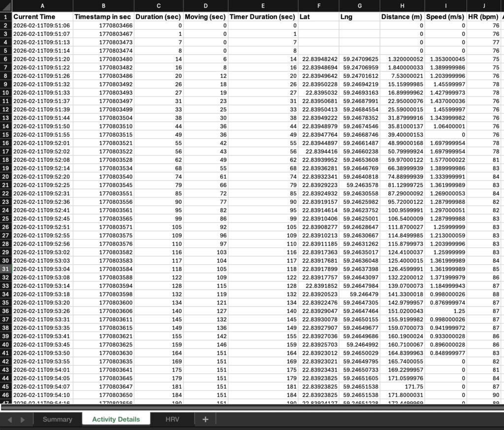Go to previous sheet with left arrow
Screen dimensions: 504x430
click(x=10, y=420)
